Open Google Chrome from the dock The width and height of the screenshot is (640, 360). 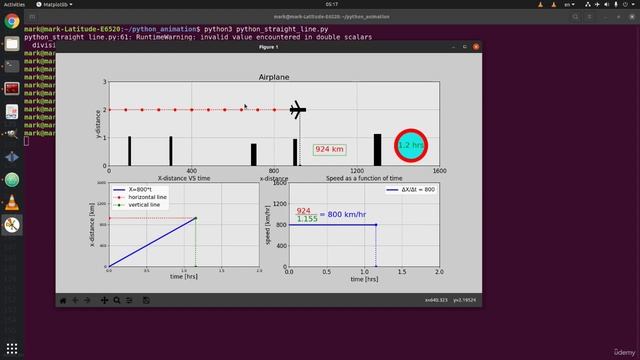(12, 21)
